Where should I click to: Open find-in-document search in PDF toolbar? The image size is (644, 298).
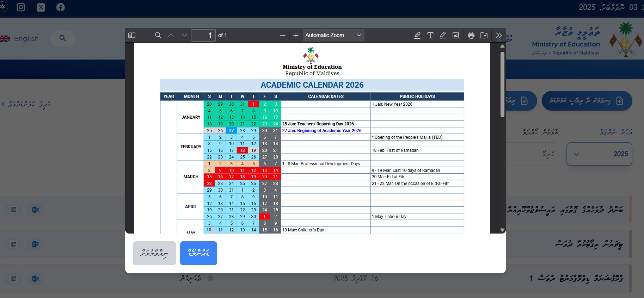tap(158, 35)
